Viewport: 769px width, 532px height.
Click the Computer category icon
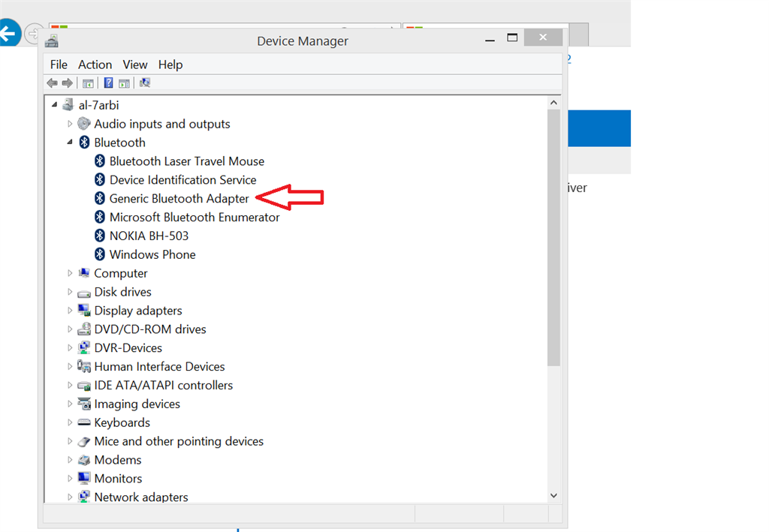(84, 273)
